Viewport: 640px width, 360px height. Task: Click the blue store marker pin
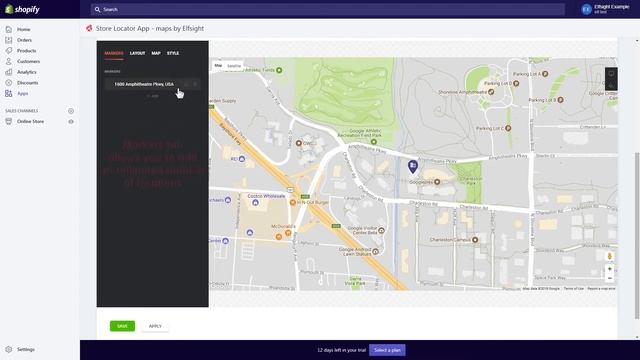pos(413,166)
